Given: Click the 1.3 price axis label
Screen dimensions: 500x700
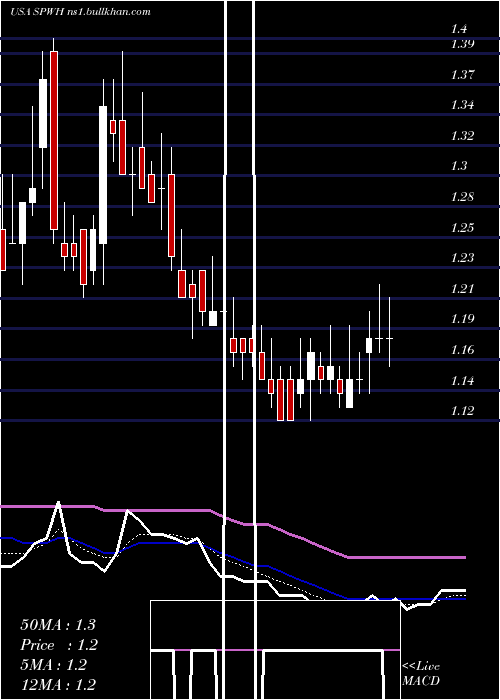Looking at the screenshot, I should [x=459, y=166].
